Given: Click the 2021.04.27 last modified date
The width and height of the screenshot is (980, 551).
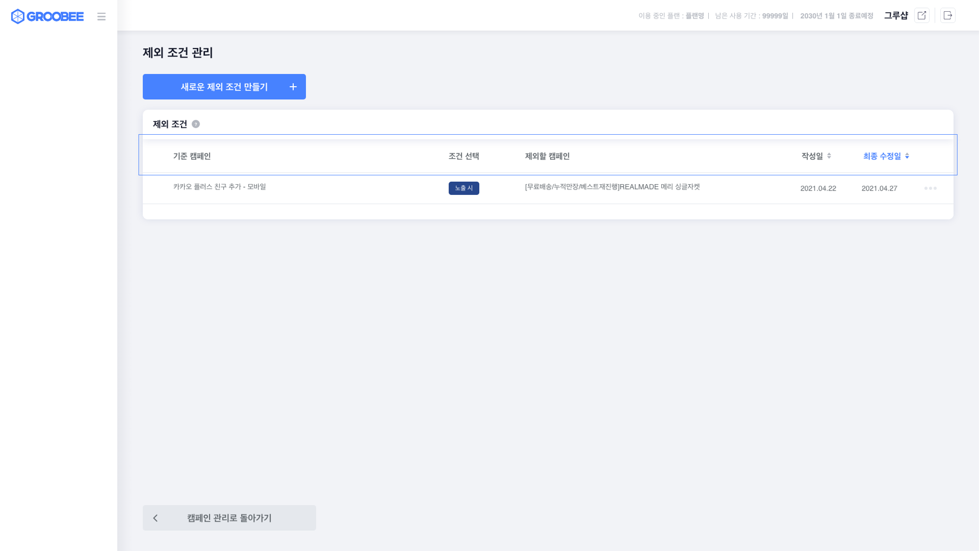Looking at the screenshot, I should [879, 189].
